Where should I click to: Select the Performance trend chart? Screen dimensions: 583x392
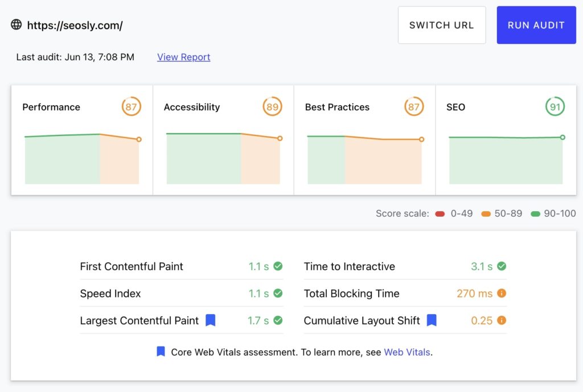point(82,159)
